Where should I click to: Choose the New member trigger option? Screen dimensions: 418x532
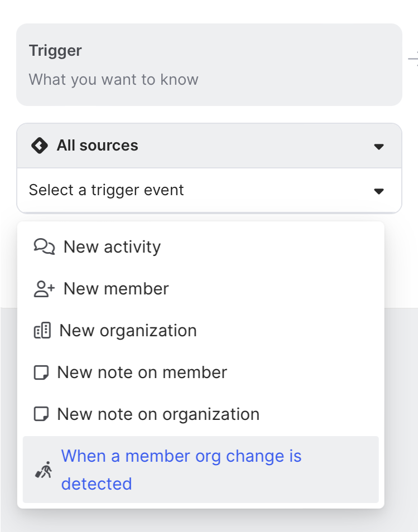tap(116, 289)
